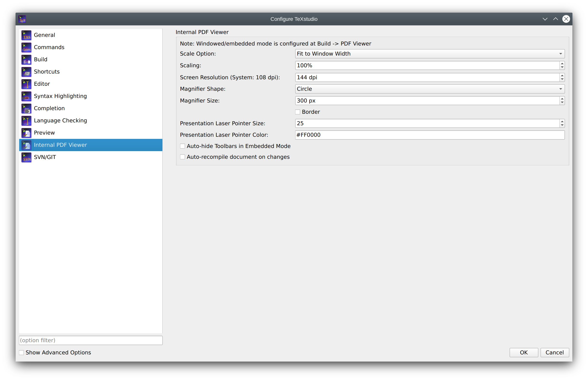Enable Auto-recompile document on changes
The image size is (588, 380).
pyautogui.click(x=182, y=157)
